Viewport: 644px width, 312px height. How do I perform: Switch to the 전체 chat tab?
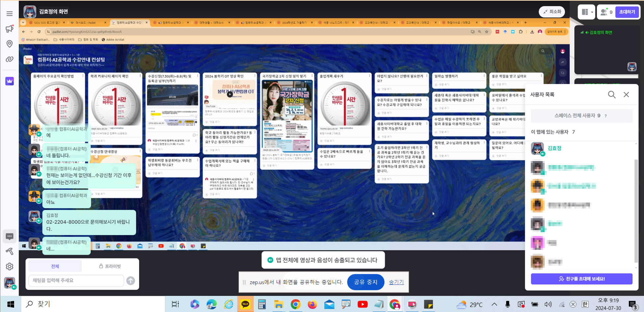[x=55, y=266]
